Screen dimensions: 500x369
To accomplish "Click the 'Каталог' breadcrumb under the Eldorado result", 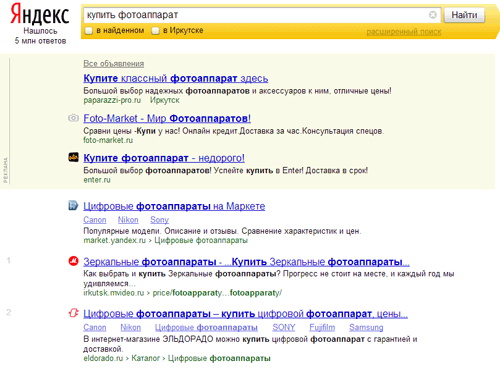I will click(145, 358).
